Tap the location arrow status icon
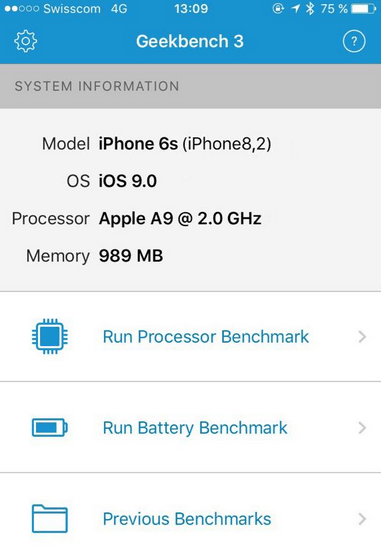Image resolution: width=381 pixels, height=556 pixels. (x=295, y=9)
